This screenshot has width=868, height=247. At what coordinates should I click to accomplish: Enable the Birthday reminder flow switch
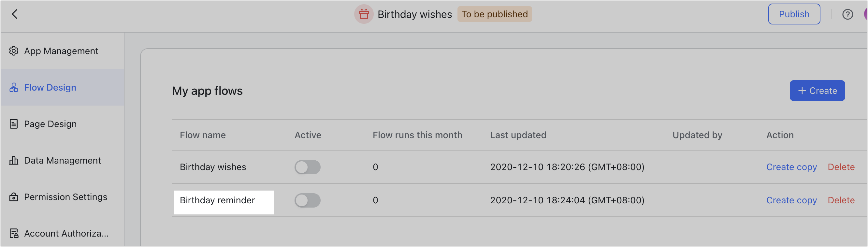pyautogui.click(x=307, y=200)
